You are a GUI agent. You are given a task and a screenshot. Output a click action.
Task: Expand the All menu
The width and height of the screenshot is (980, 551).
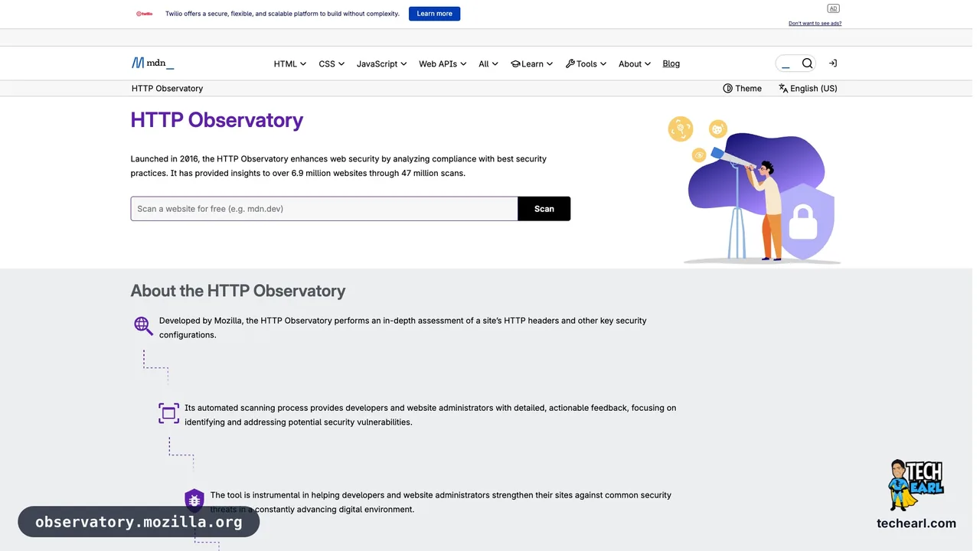tap(488, 64)
